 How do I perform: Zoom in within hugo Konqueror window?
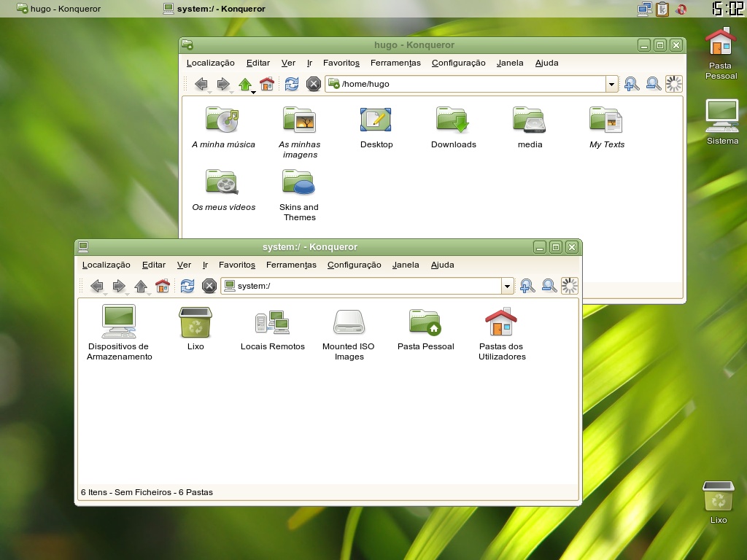[632, 85]
